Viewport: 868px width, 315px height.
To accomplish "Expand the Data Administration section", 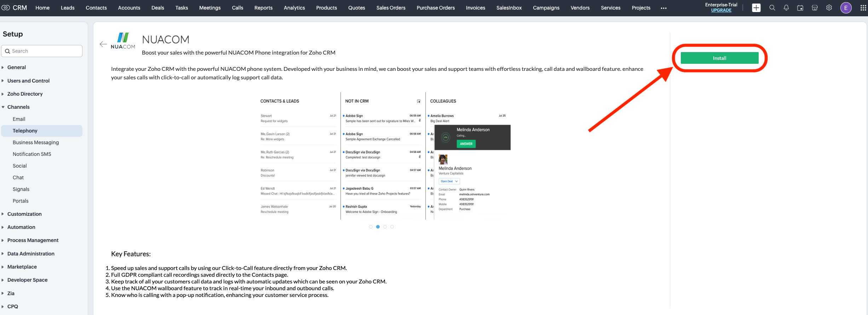I will coord(31,254).
